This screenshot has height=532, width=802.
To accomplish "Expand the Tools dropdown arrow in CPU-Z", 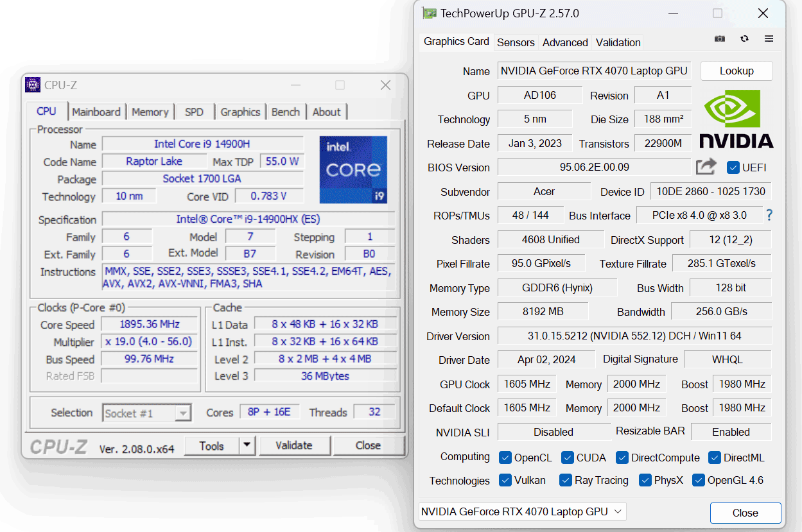I will coord(247,445).
